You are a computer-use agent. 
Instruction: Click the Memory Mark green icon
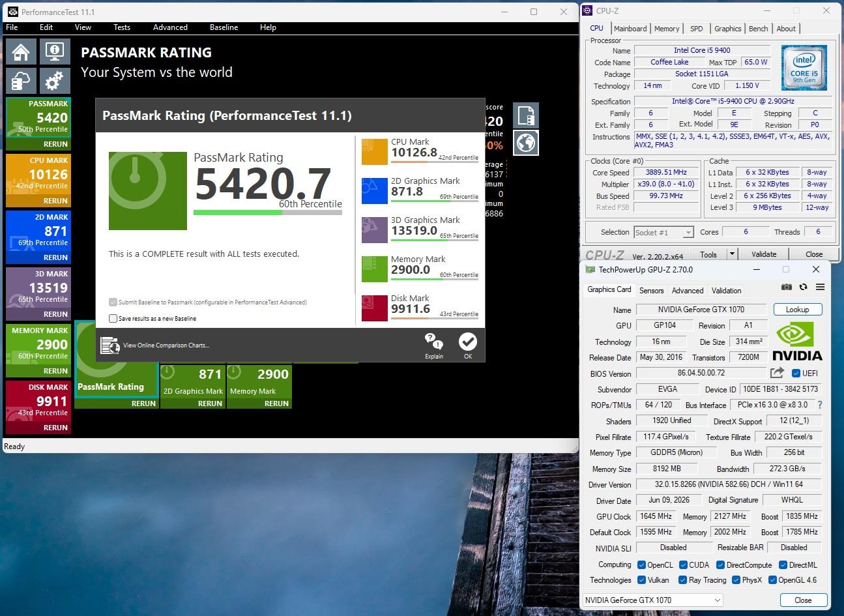(374, 269)
